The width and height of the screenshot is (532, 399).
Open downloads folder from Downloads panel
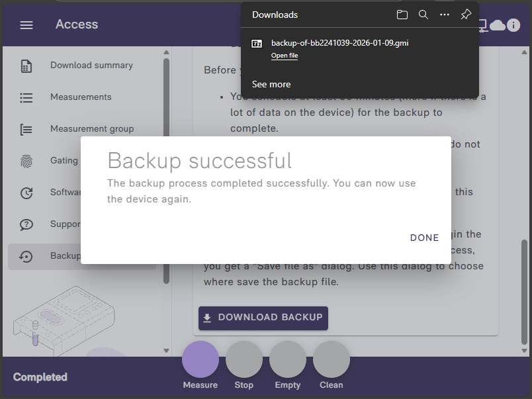point(402,15)
